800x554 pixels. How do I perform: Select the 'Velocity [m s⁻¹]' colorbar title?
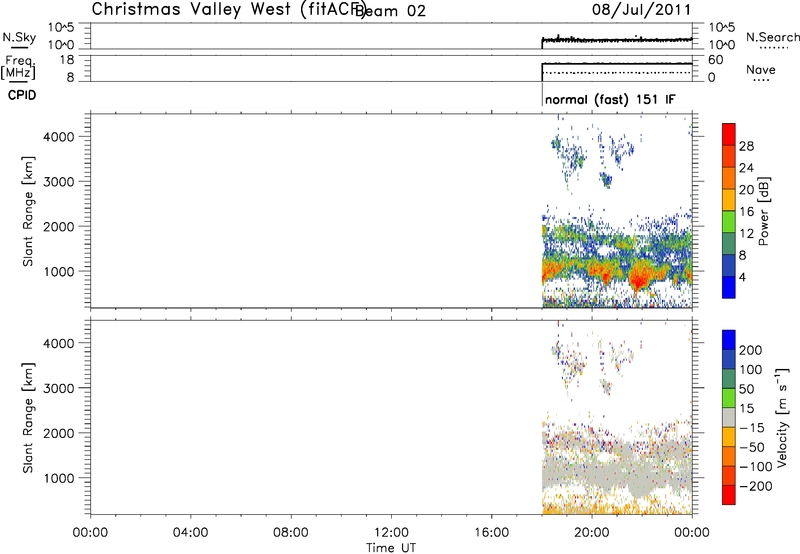(783, 417)
